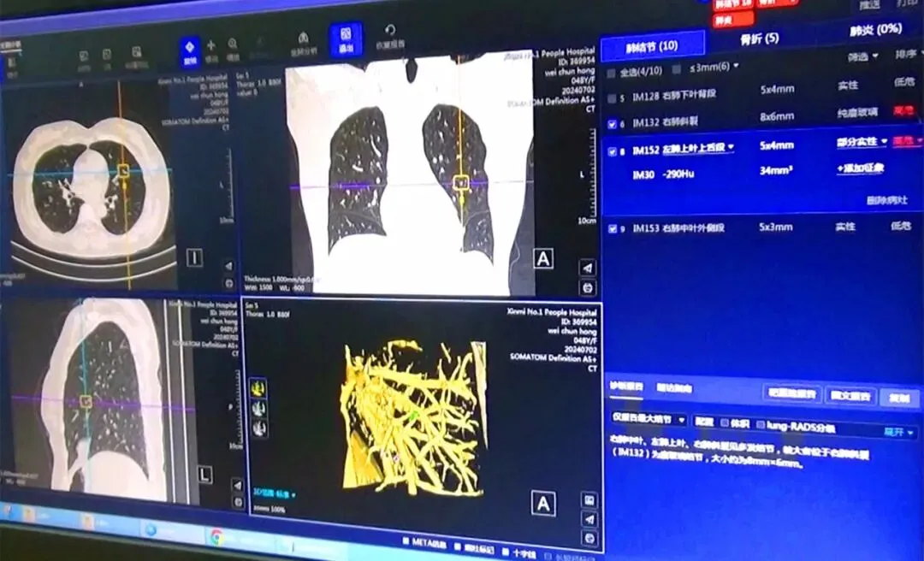Click the round icon below axial arrow icon
The width and height of the screenshot is (924, 561).
229,283
